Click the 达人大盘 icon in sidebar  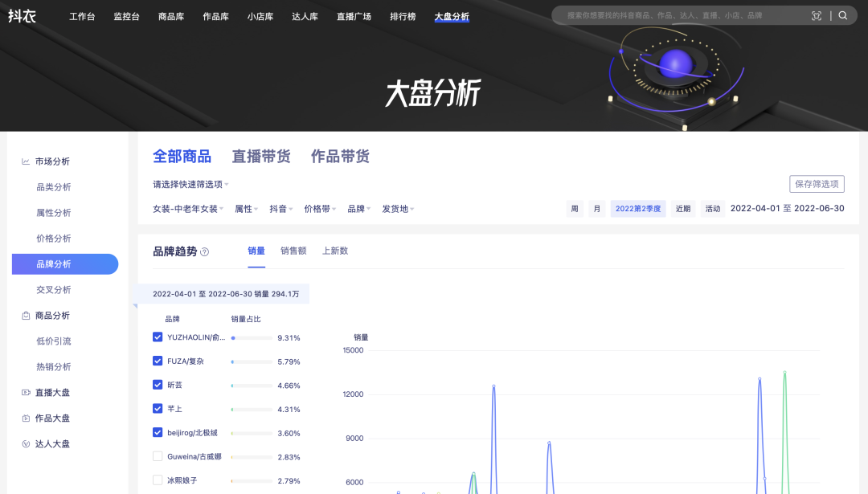[x=26, y=444]
